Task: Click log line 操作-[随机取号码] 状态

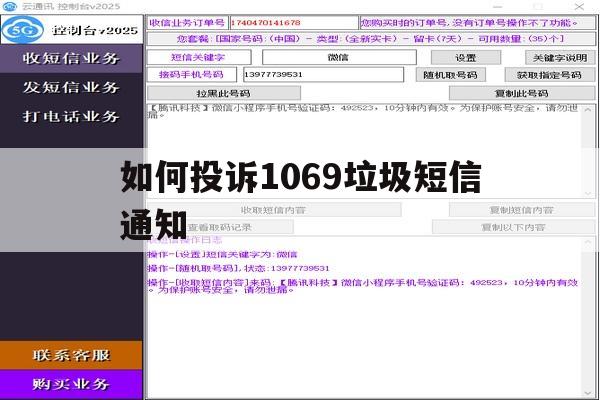Action: 238,268
